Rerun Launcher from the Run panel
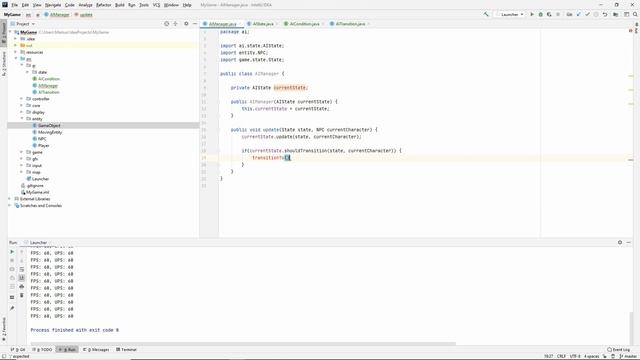640x360 pixels. (12, 252)
